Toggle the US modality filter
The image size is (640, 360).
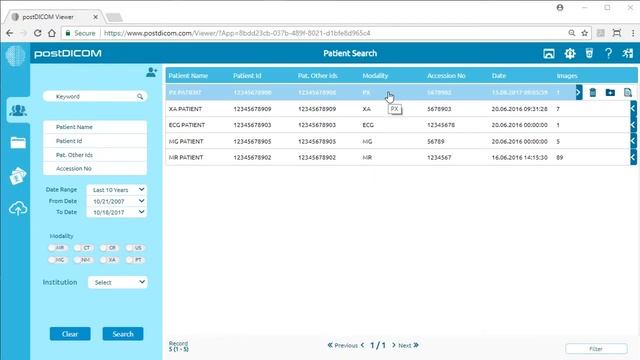[x=135, y=248]
